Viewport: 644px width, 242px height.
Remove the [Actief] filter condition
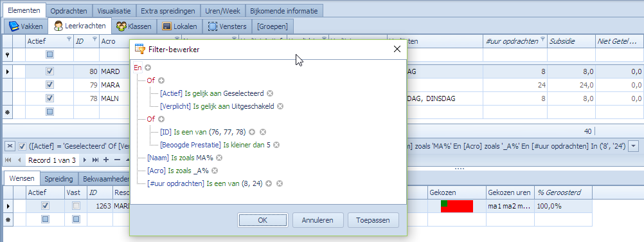coord(270,93)
